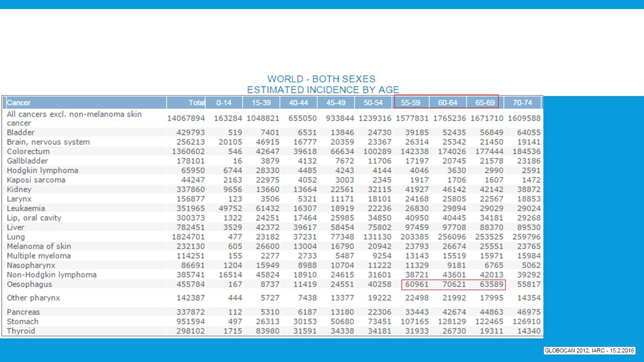Click the Stomach total 951594
The width and height of the screenshot is (644, 362).
tap(191, 322)
